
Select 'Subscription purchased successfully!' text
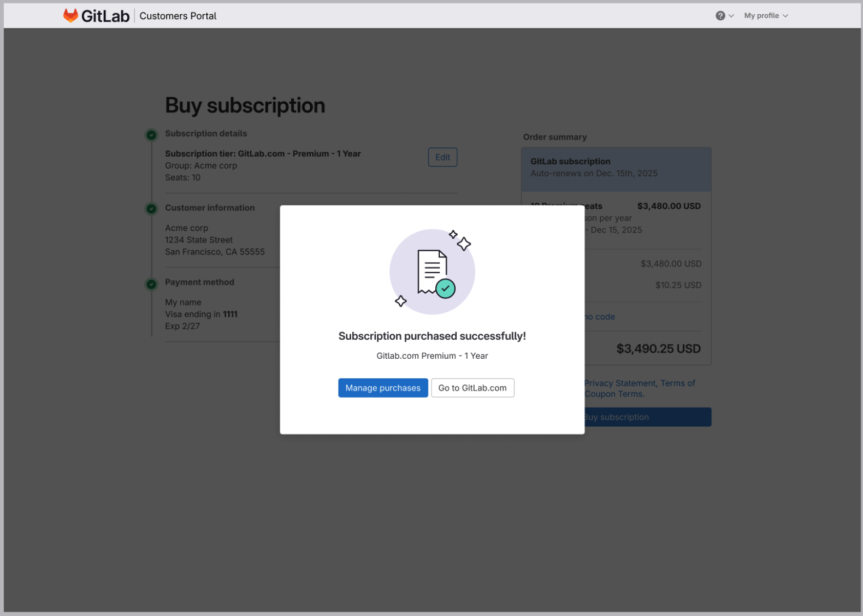point(432,336)
